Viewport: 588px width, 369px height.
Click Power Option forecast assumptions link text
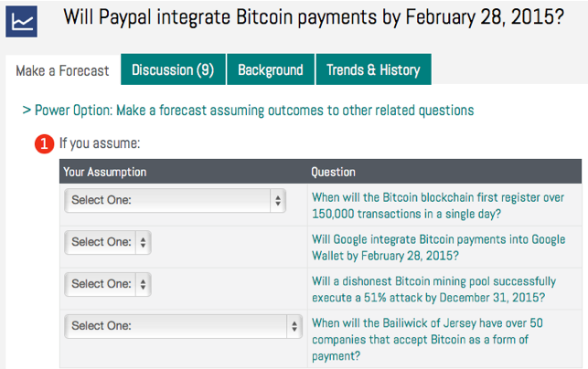[254, 111]
